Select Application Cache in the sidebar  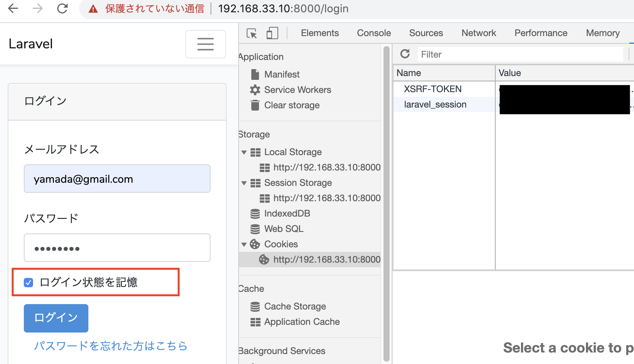[x=302, y=321]
